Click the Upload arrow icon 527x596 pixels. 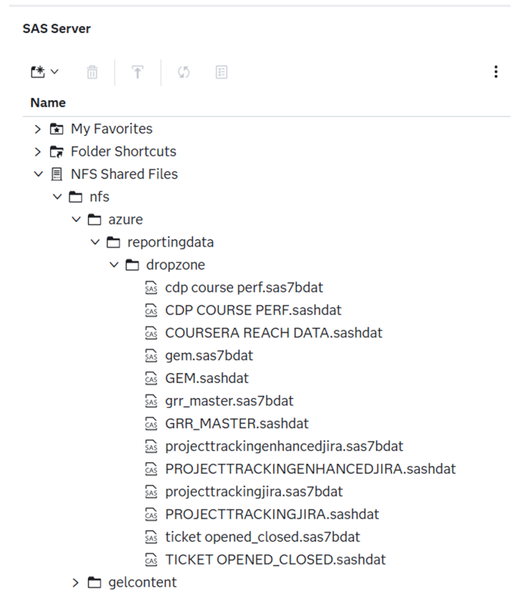[x=137, y=72]
